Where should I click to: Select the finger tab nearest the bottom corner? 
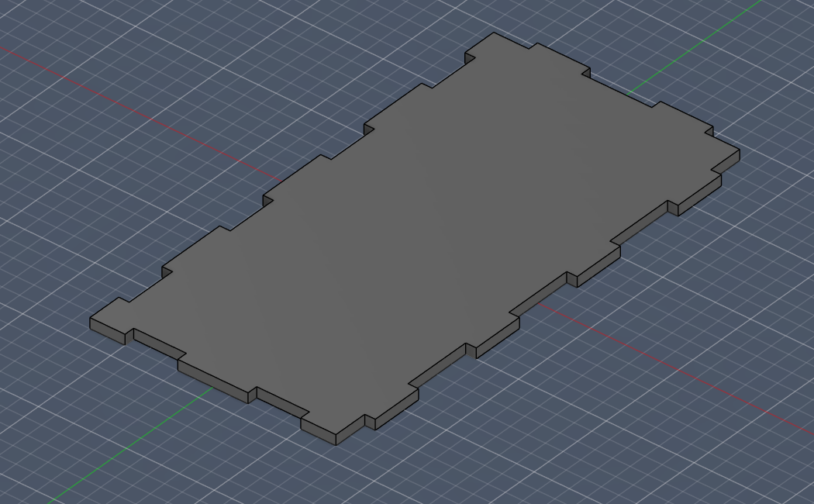tap(333, 426)
